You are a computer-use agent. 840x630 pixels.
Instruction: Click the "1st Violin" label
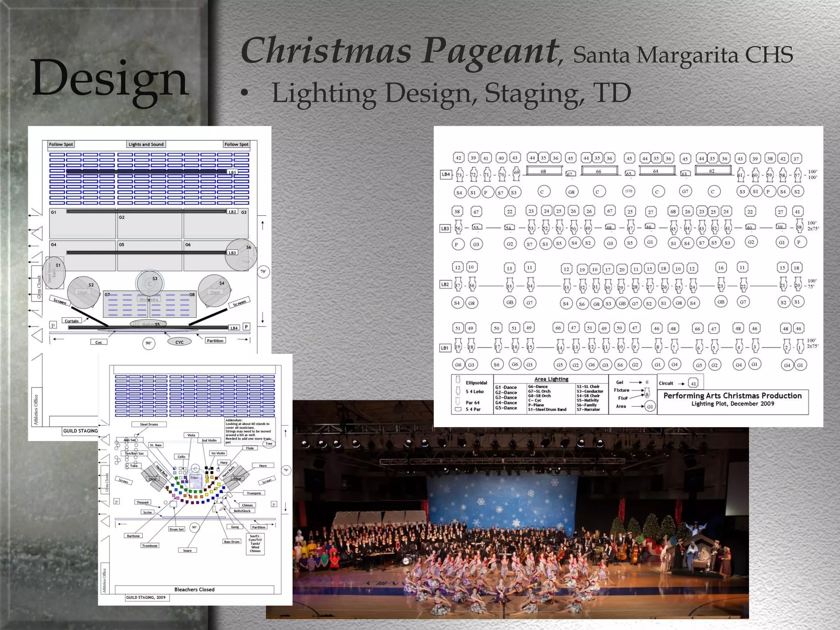tap(218, 453)
